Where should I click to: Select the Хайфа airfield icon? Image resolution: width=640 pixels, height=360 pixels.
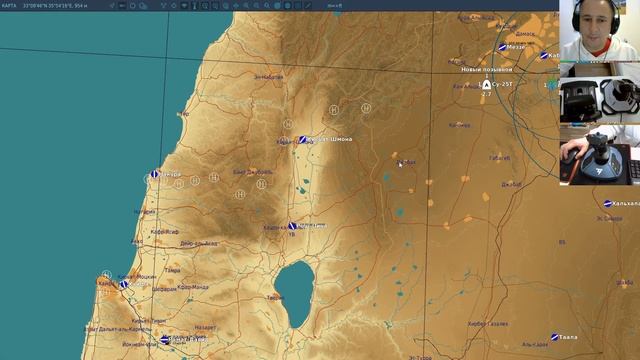[123, 284]
